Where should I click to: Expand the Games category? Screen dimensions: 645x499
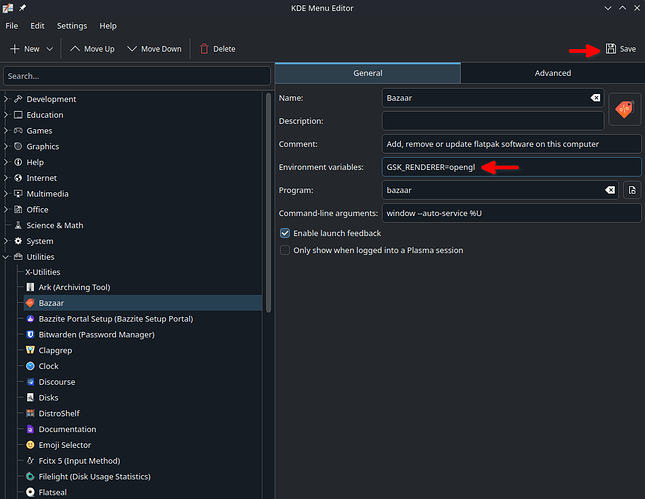point(6,130)
